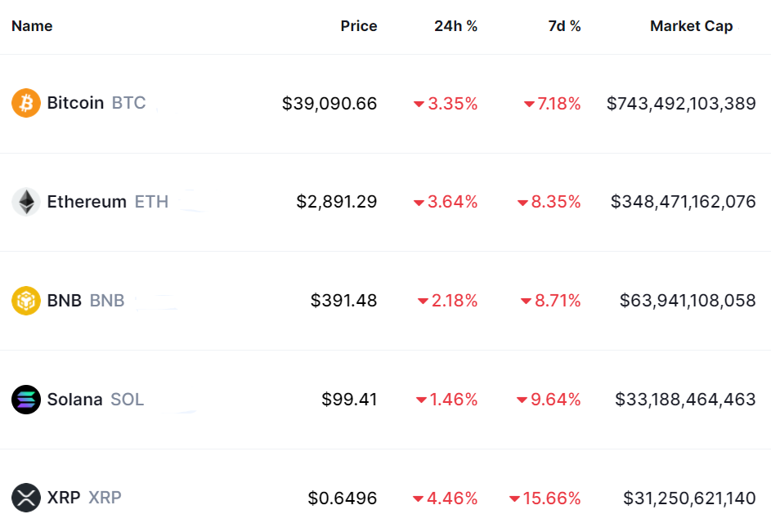This screenshot has width=771, height=532.
Task: Click the BNB ticker symbol text
Action: point(107,301)
